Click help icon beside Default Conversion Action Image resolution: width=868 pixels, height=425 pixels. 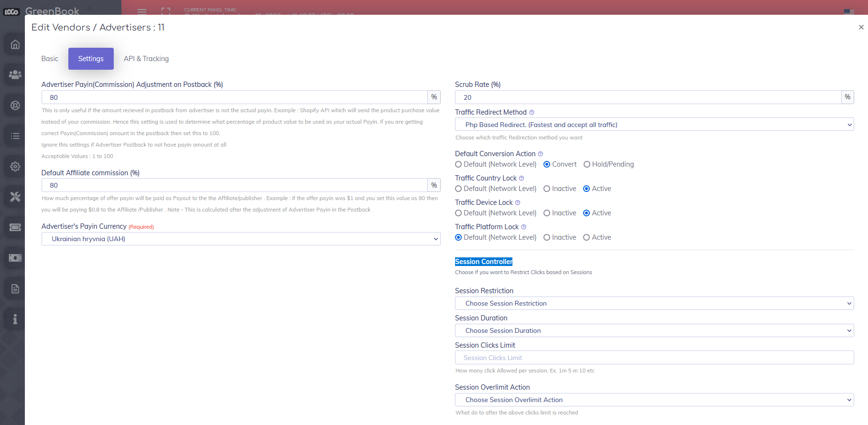coord(541,154)
